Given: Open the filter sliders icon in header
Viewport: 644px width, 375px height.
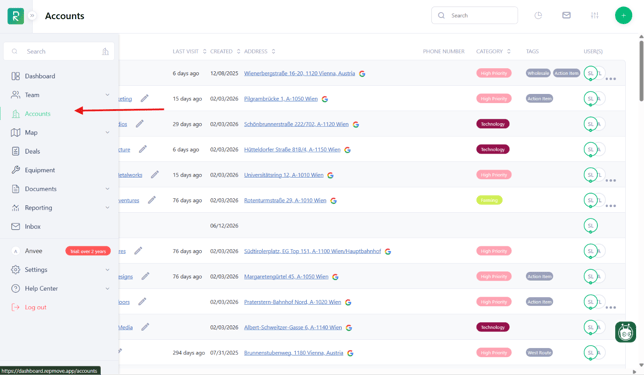Looking at the screenshot, I should click(595, 16).
